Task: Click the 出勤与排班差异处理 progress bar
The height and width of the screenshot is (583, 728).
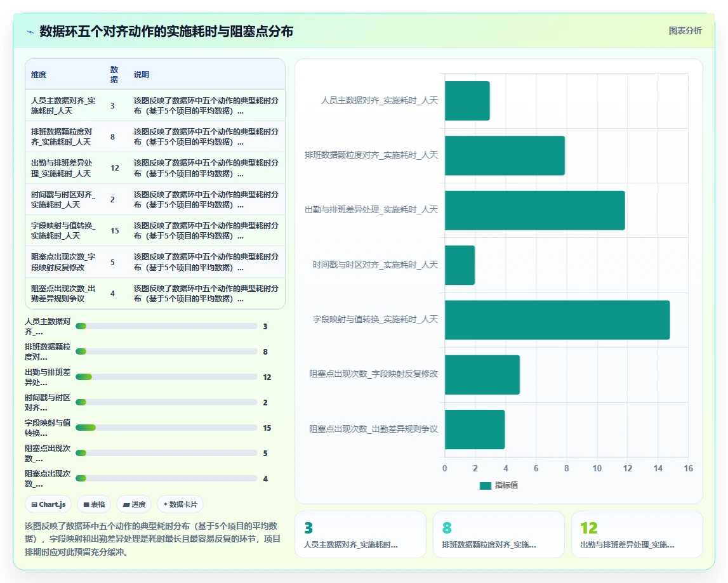Action: point(167,377)
